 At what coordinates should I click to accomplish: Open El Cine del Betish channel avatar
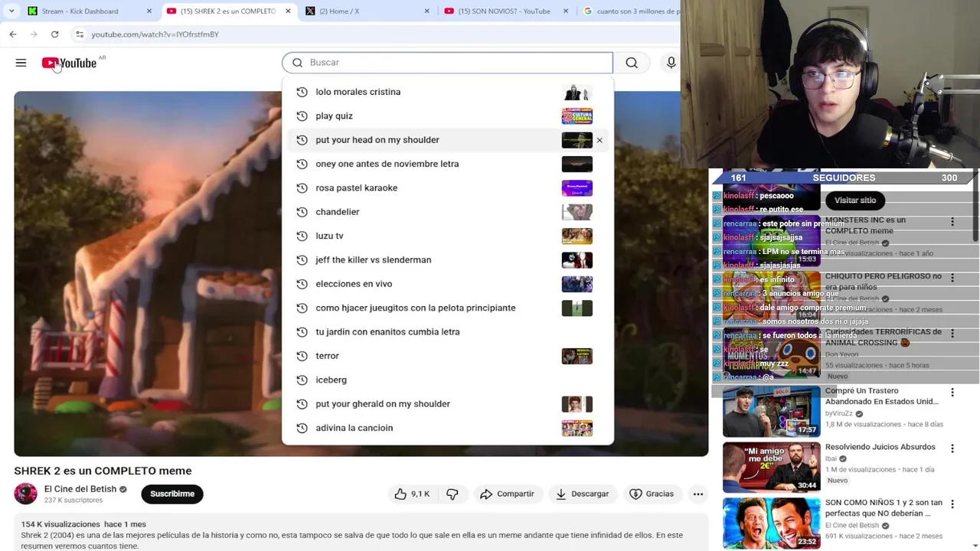25,494
